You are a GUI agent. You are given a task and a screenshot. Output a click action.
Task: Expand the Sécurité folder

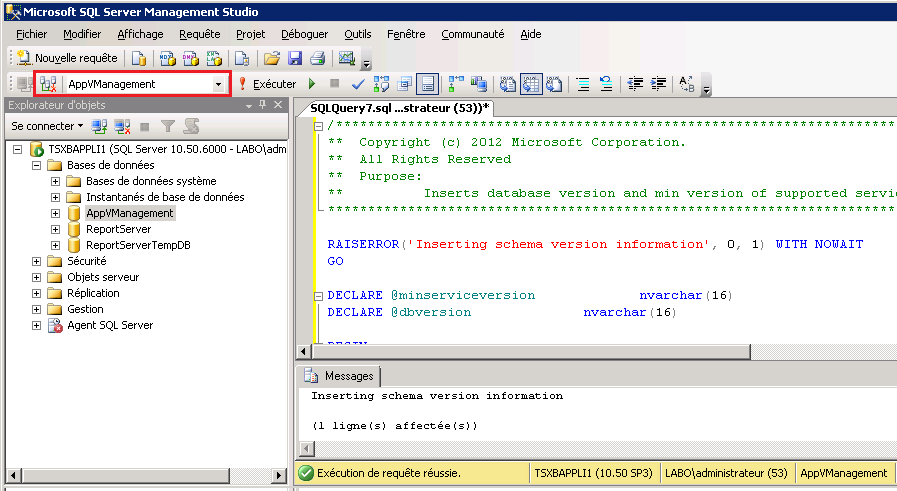(x=37, y=262)
